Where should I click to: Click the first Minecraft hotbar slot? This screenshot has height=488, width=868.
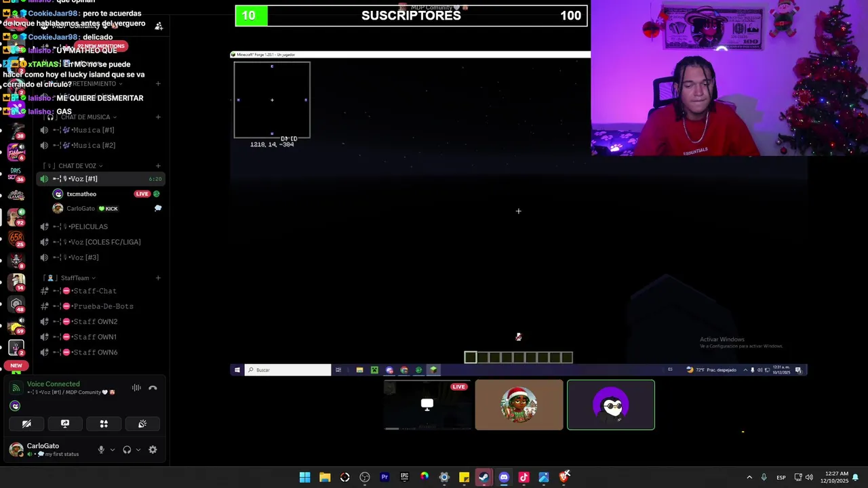(471, 357)
